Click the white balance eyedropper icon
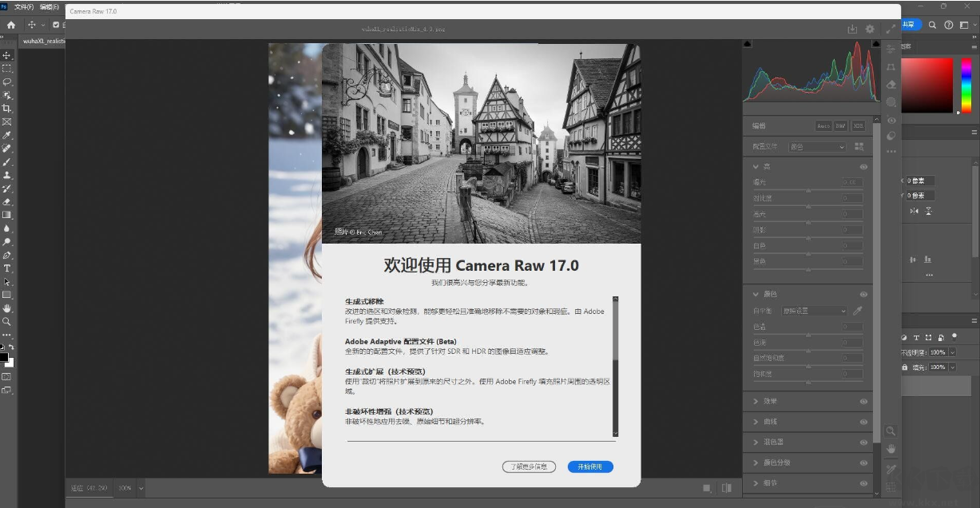The height and width of the screenshot is (508, 980). click(858, 311)
